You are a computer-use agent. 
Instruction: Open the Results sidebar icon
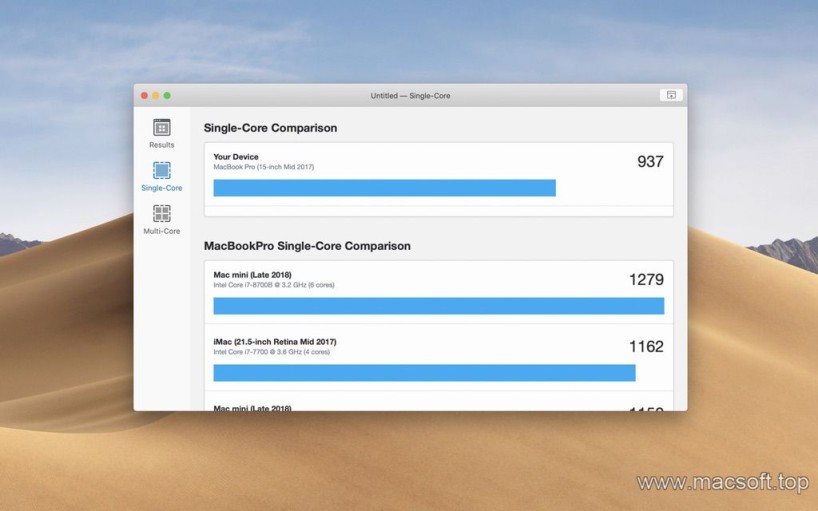click(x=161, y=127)
